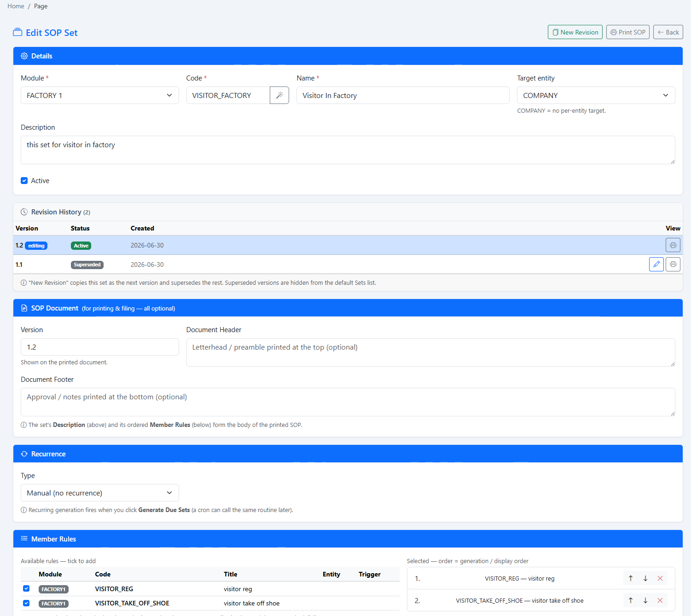691x616 pixels.
Task: Click the Details gear icon
Action: [x=24, y=56]
